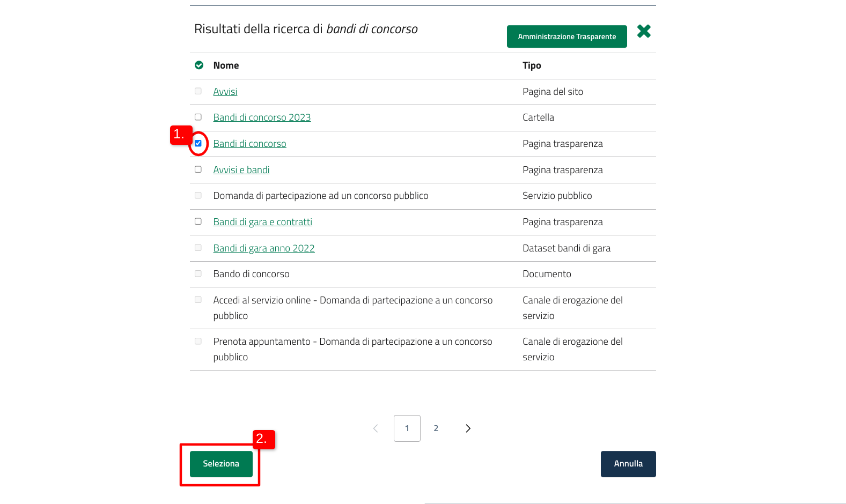Click the green select-all check icon
Screen dimensions: 846x504
pos(199,65)
